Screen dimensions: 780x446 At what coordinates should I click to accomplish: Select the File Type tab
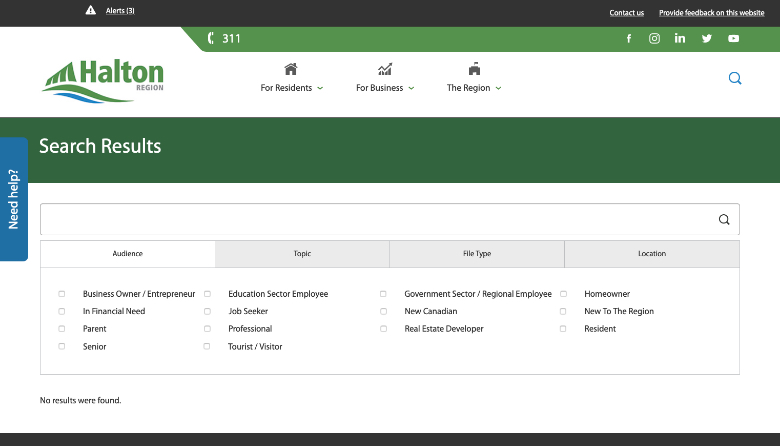click(x=477, y=254)
